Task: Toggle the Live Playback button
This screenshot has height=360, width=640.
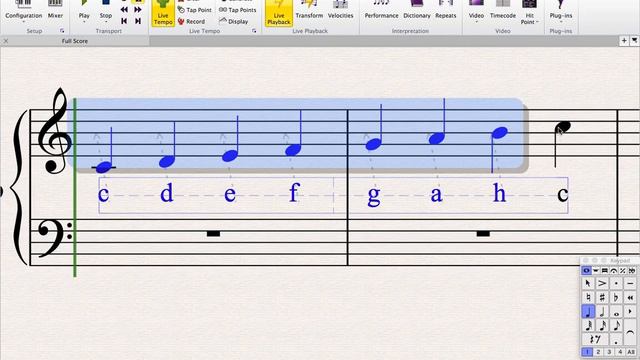Action: tap(279, 13)
